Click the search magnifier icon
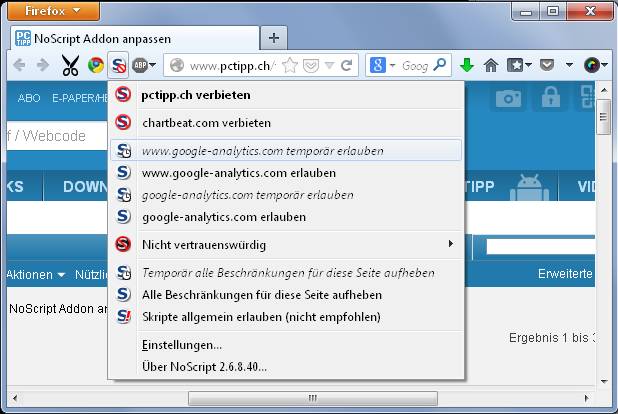 click(x=439, y=65)
